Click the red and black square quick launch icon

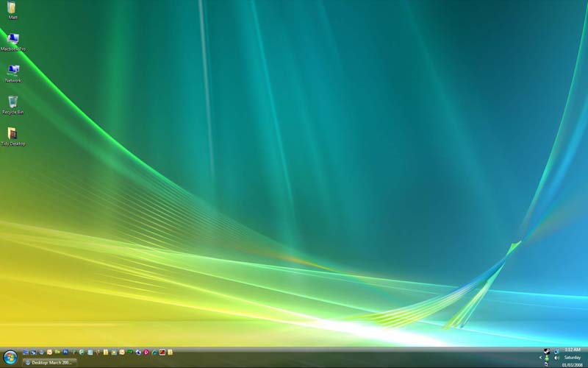coord(162,353)
